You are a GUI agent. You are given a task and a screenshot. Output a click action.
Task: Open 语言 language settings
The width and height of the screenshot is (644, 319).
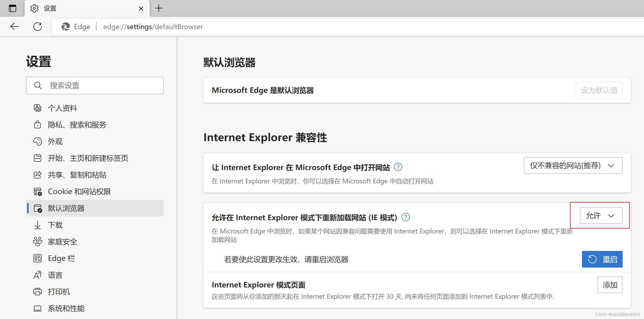pos(55,275)
